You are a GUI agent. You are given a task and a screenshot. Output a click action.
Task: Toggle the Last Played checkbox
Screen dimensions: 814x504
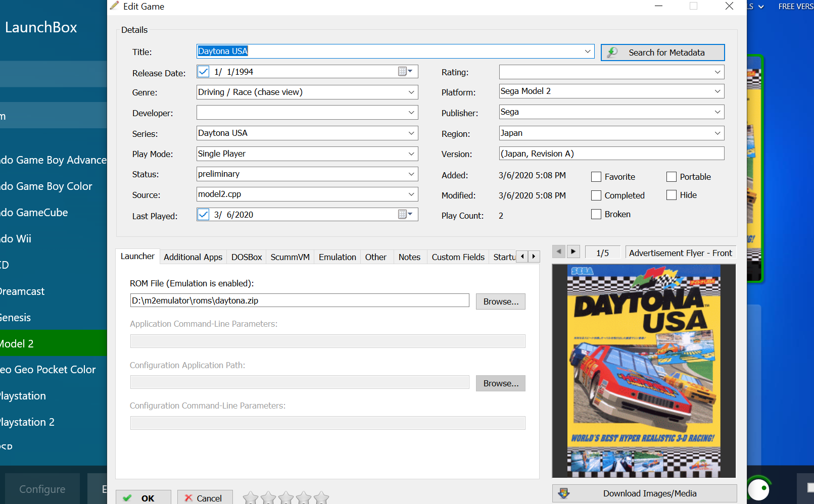pos(204,215)
